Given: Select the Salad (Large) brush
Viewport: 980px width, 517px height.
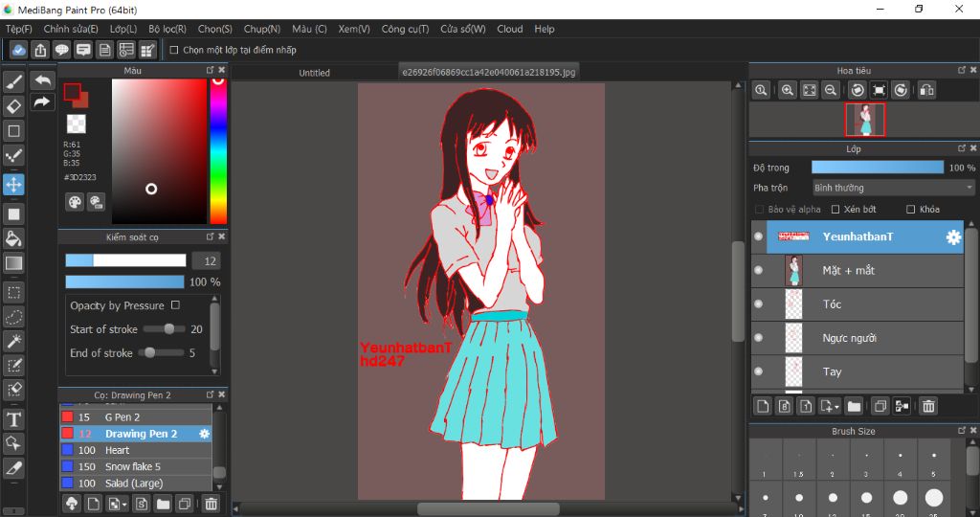Looking at the screenshot, I should [136, 483].
